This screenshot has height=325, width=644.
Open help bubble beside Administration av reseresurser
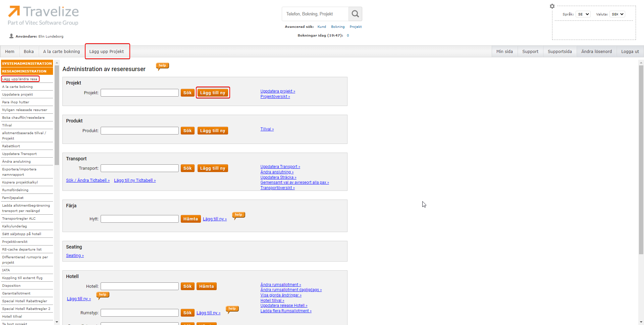click(x=162, y=66)
